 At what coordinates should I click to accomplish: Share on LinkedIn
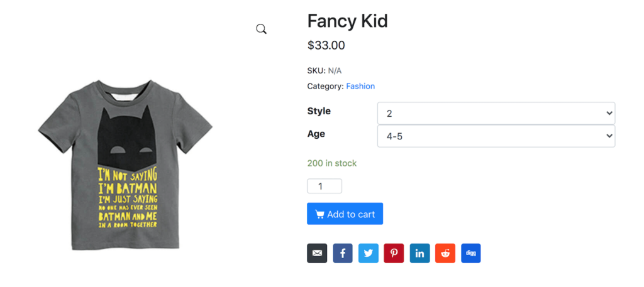tap(419, 253)
